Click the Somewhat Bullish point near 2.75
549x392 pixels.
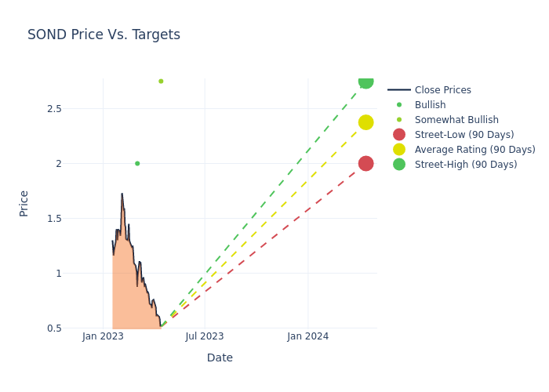tap(161, 82)
